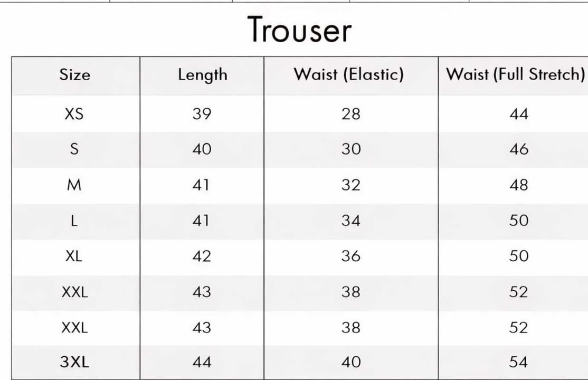Screen dimensions: 588x380
Task: Select full stretch waist value 54
Action: (x=518, y=362)
